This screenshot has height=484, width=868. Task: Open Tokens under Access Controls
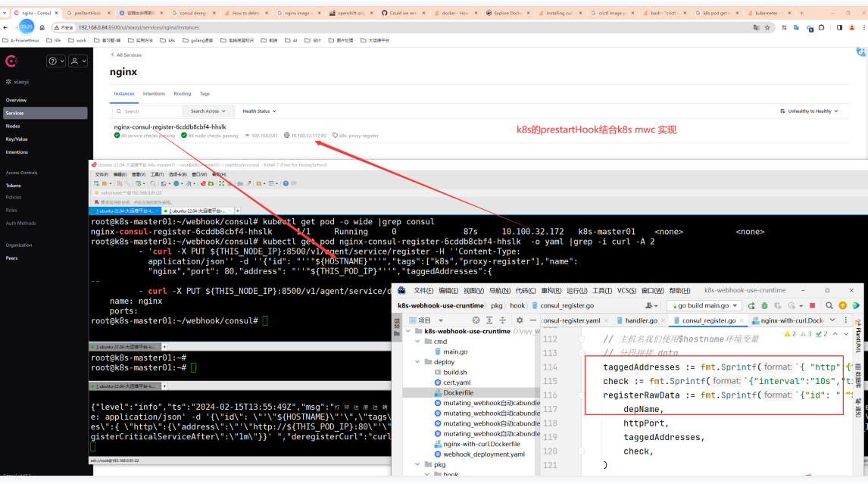(14, 186)
